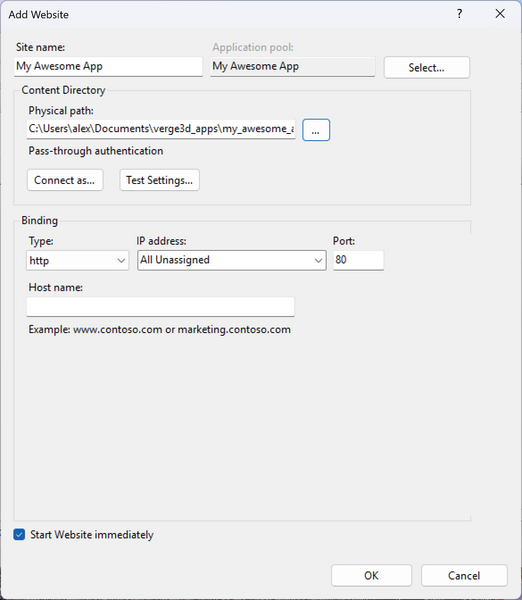Image resolution: width=522 pixels, height=600 pixels.
Task: Click the Host name input field
Action: 161,307
